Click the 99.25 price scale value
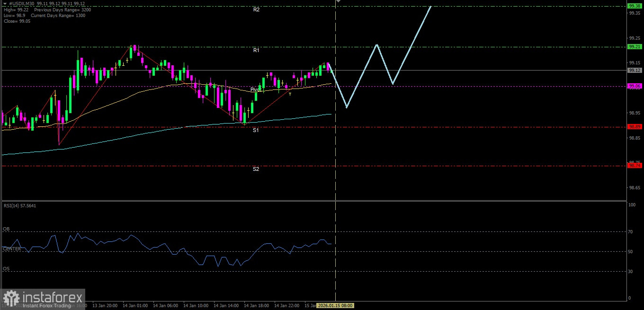 tap(635, 38)
